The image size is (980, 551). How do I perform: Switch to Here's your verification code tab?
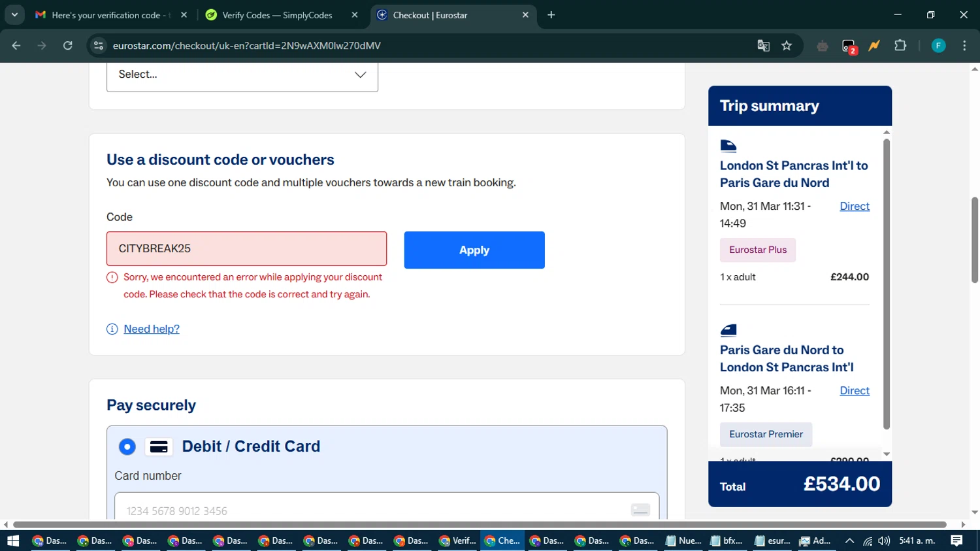pos(111,15)
